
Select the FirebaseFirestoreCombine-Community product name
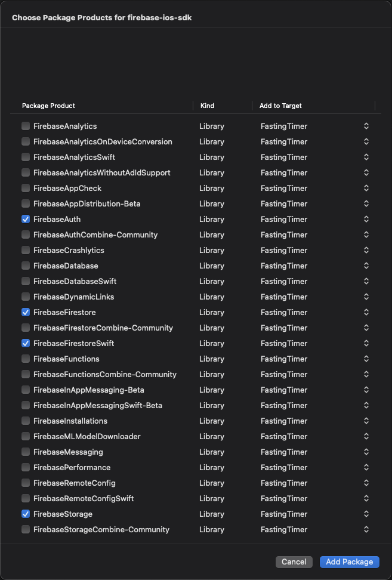coord(103,328)
